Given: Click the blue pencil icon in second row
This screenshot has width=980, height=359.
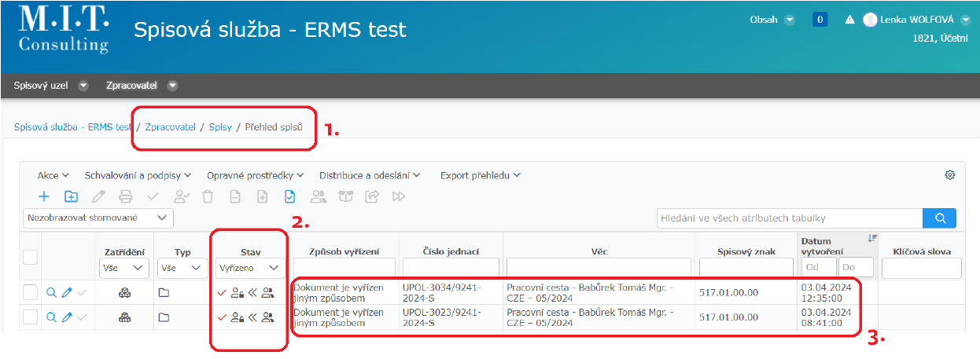Looking at the screenshot, I should click(67, 317).
